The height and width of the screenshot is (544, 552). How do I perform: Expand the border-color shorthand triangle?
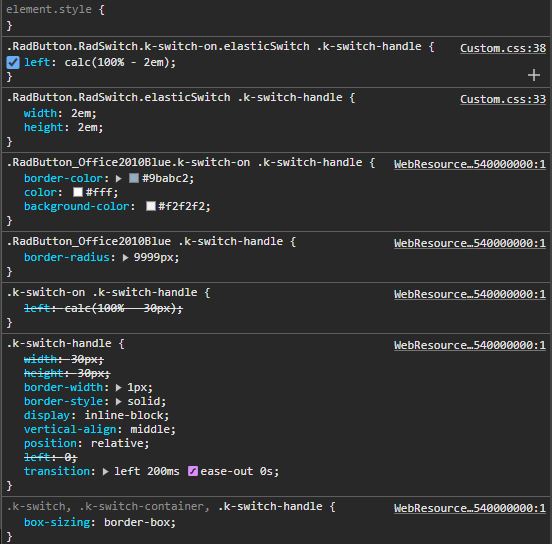pyautogui.click(x=119, y=179)
